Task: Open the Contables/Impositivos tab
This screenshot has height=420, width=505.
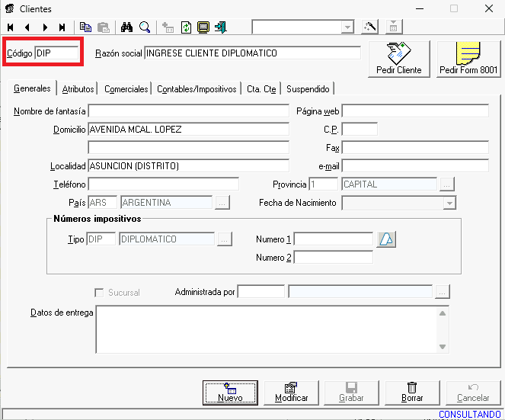Action: pyautogui.click(x=197, y=89)
